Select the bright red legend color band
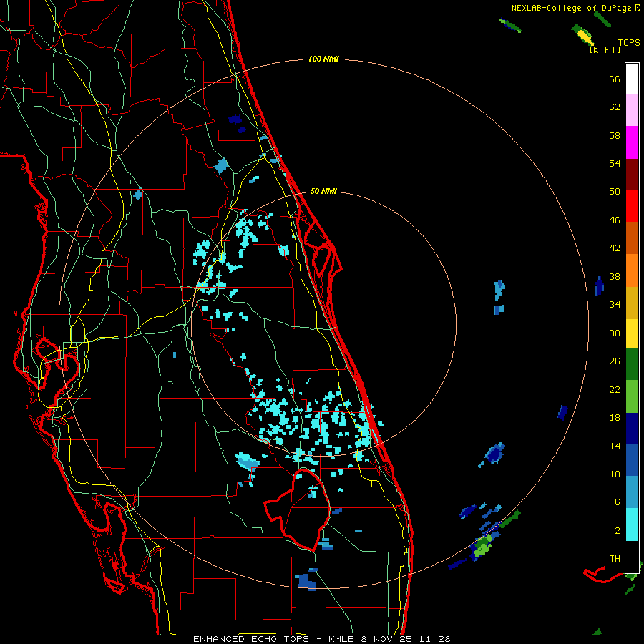 (632, 206)
